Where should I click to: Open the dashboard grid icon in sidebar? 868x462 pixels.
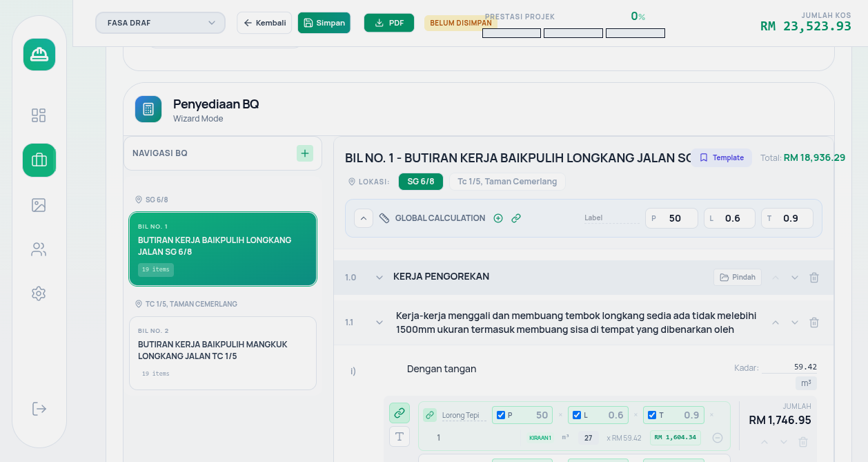pyautogui.click(x=39, y=115)
